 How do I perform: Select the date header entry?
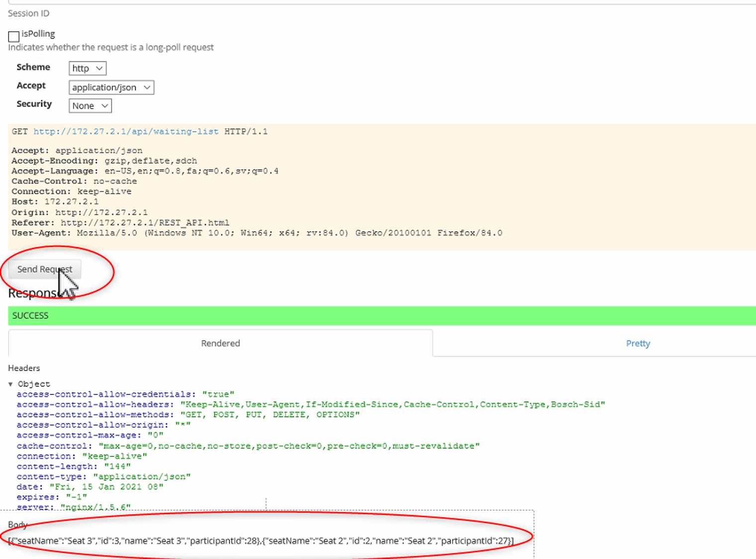90,487
